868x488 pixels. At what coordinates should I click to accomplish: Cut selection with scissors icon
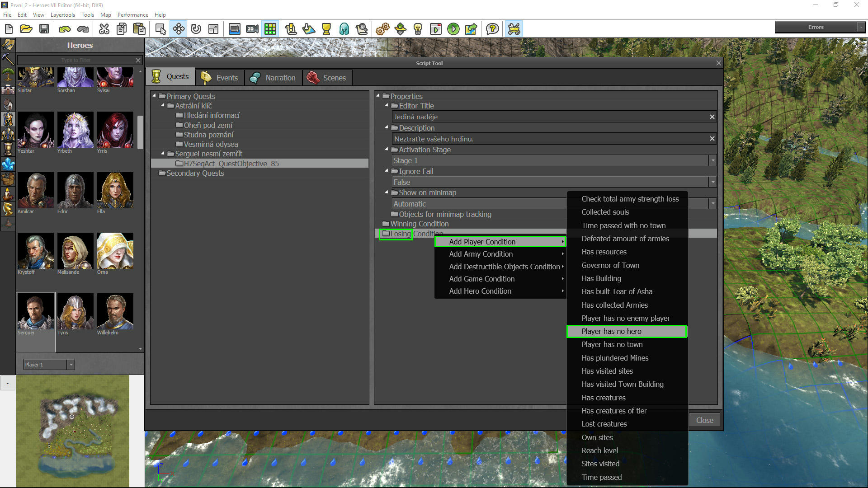click(x=104, y=29)
